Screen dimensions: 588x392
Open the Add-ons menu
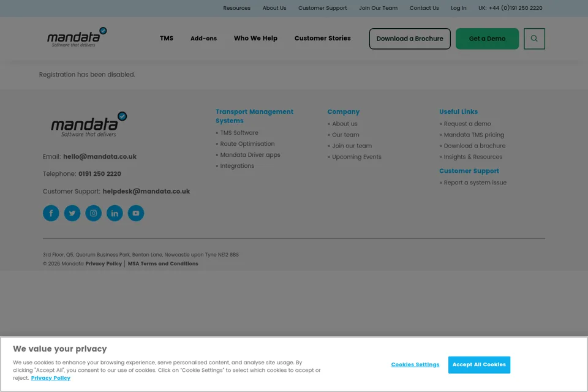(203, 38)
